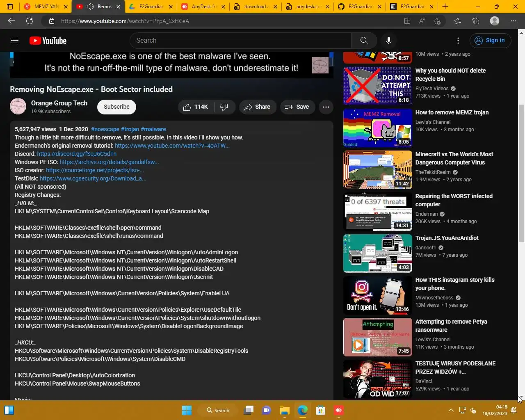
Task: Open AnyDesk icon on taskbar
Action: (339, 410)
